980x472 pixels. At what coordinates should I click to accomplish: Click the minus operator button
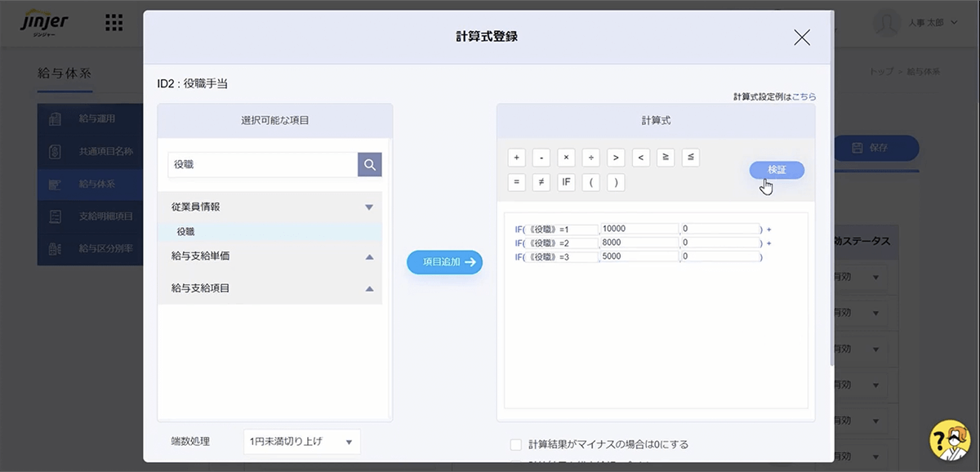click(x=541, y=158)
